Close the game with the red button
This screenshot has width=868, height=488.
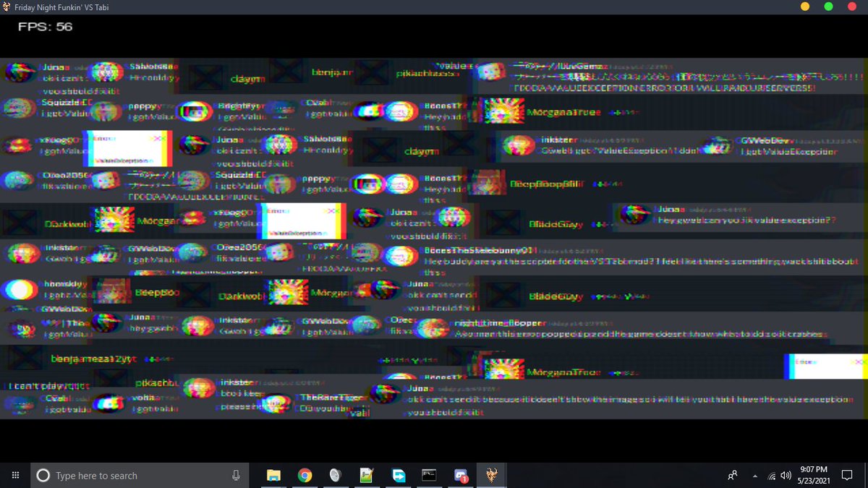pos(851,7)
